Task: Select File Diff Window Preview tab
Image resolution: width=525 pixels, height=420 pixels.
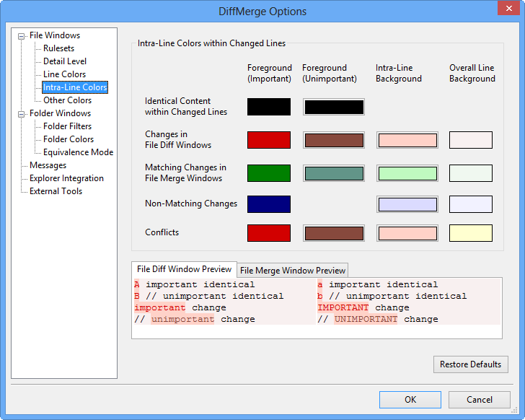Action: [184, 269]
